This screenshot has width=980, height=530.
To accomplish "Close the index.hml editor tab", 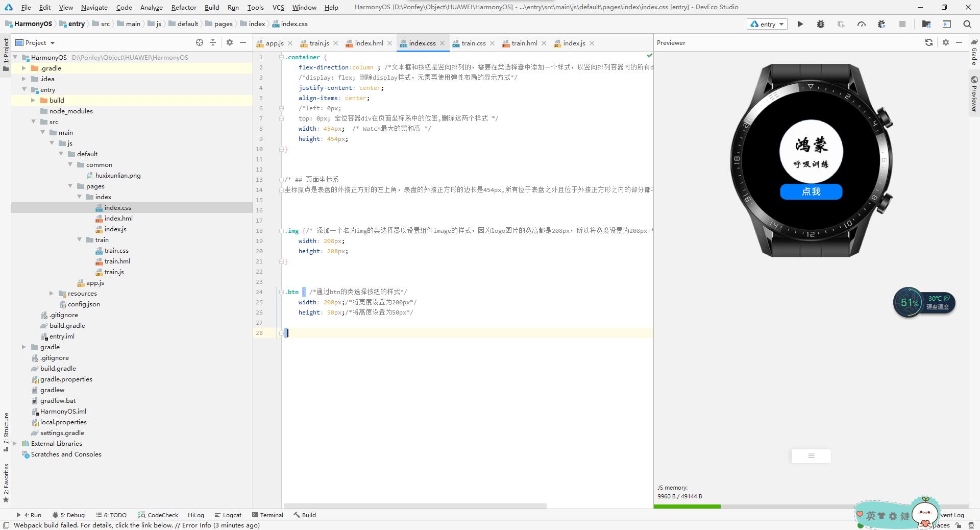I will click(x=390, y=43).
